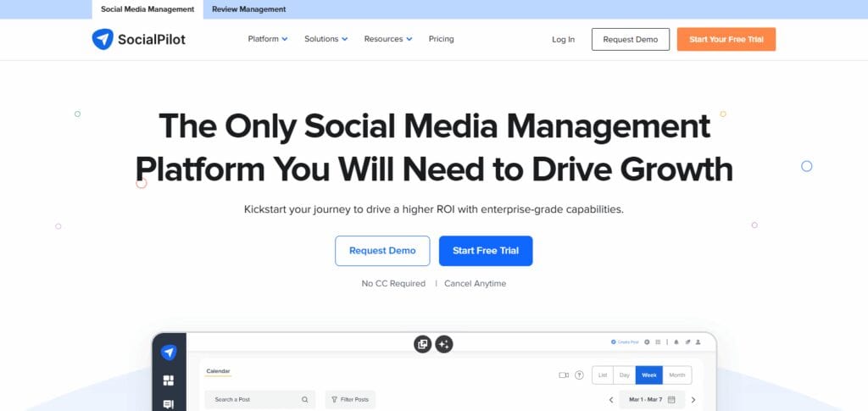
Task: Open the Filter Posts button
Action: tap(350, 399)
